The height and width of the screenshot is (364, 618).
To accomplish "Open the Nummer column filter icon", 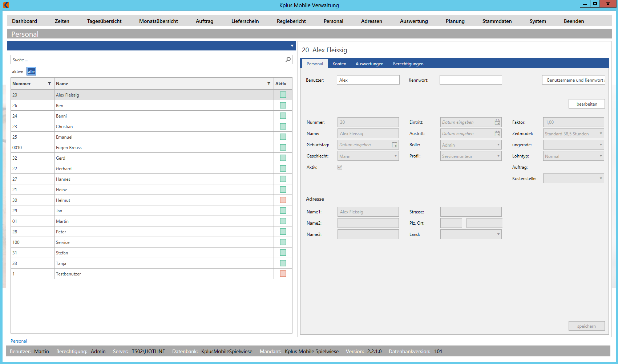I will [x=49, y=83].
